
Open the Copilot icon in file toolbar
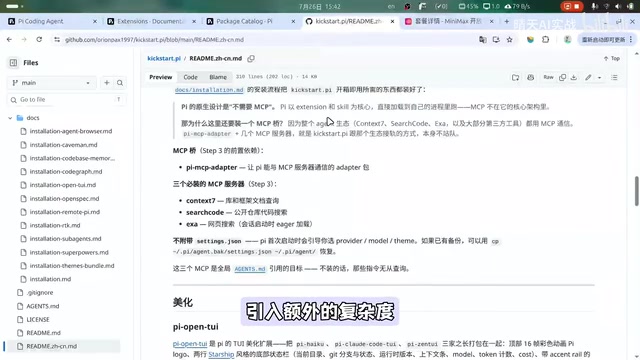[x=530, y=77]
